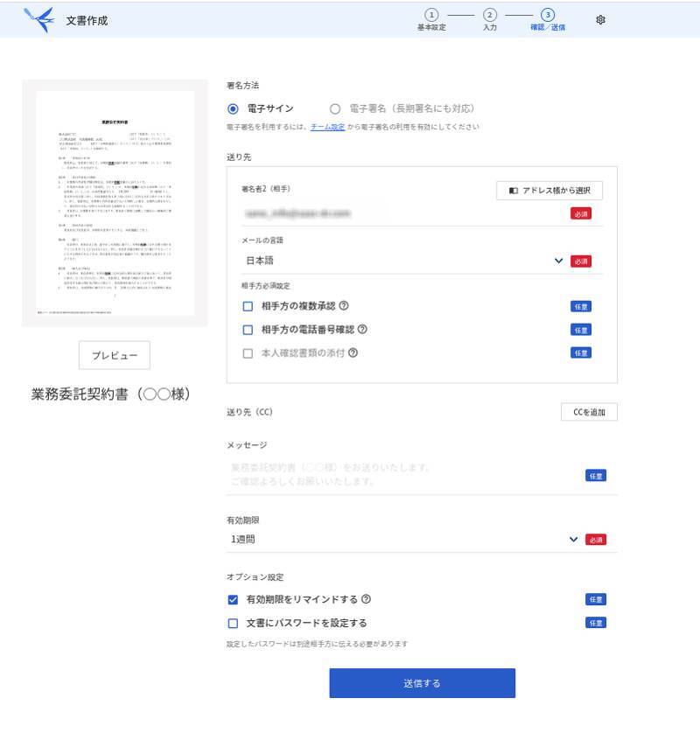Click help icon next to 相手方の複数承認
This screenshot has height=747, width=700.
click(344, 306)
